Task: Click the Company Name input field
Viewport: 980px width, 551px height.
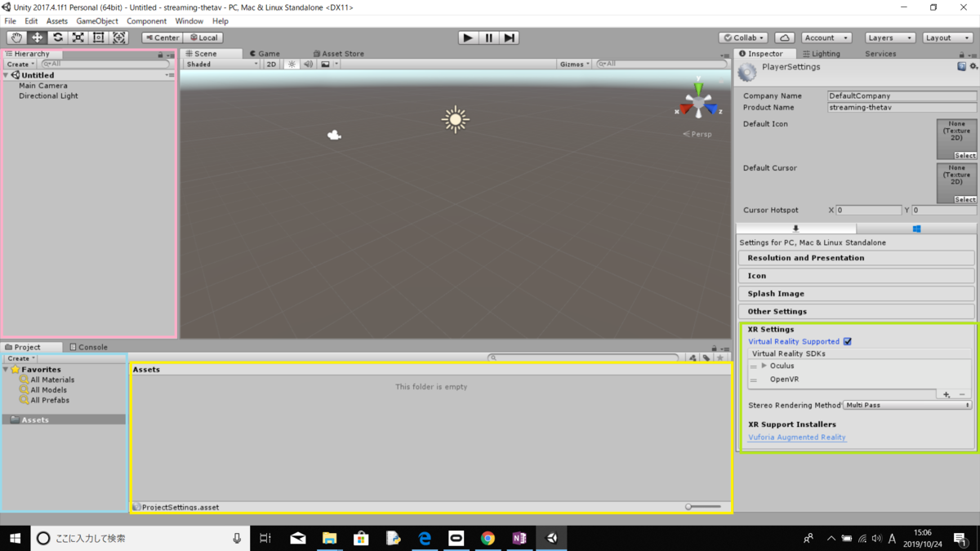Action: pos(902,96)
